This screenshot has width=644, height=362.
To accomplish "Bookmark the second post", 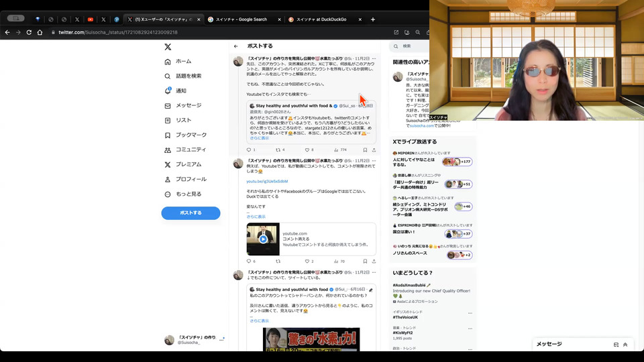I will 365,261.
